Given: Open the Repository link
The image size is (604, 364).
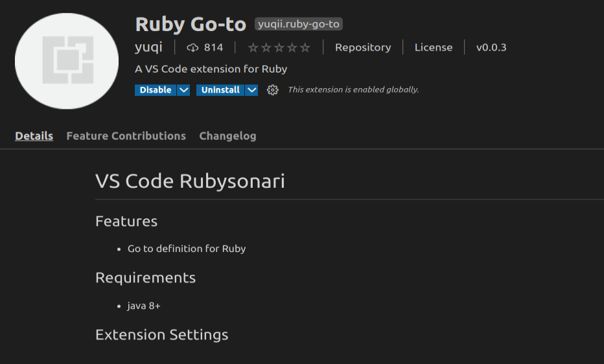Looking at the screenshot, I should [363, 47].
